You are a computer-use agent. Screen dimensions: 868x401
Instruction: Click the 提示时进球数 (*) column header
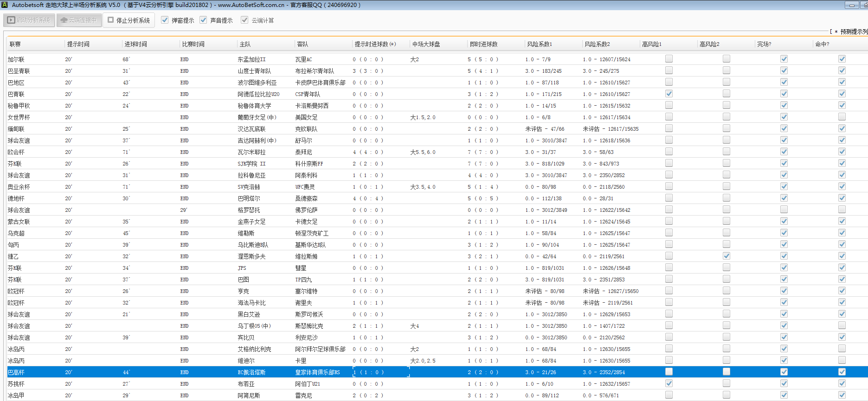(375, 44)
